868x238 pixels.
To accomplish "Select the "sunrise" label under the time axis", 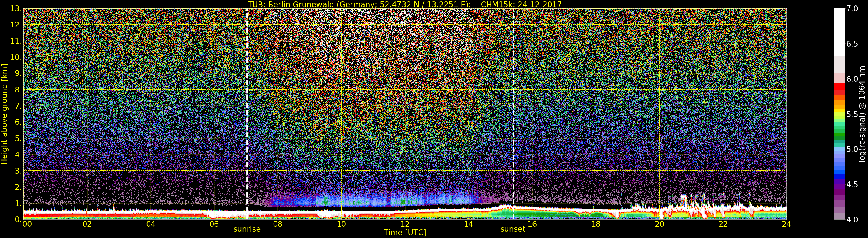I will tap(247, 229).
